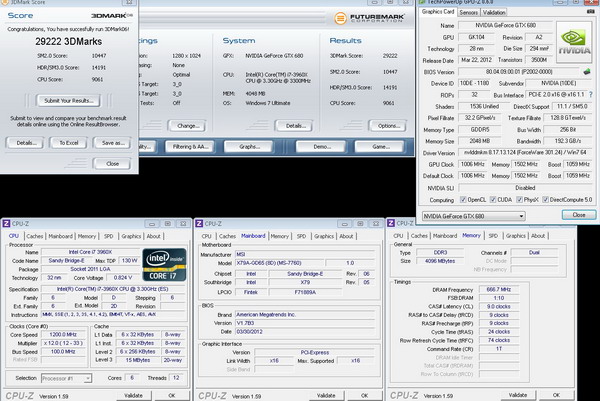Click Validate in the CPU-Z Mainboard window
Screen dimensions: 600x401
[x=326, y=396]
